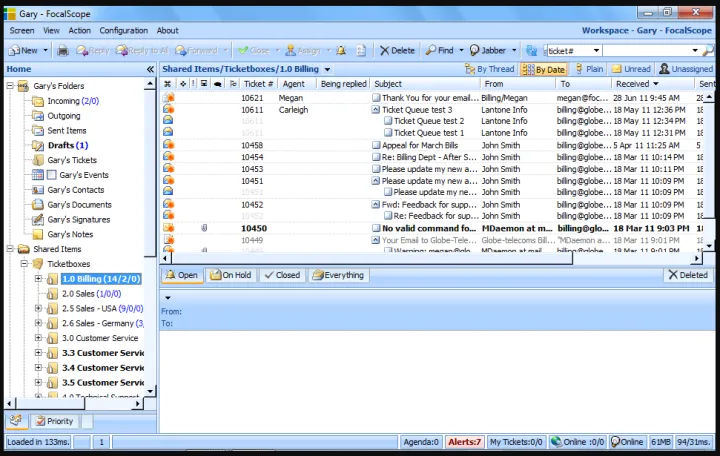Click the flag icon column header
The image size is (720, 456).
(x=233, y=84)
